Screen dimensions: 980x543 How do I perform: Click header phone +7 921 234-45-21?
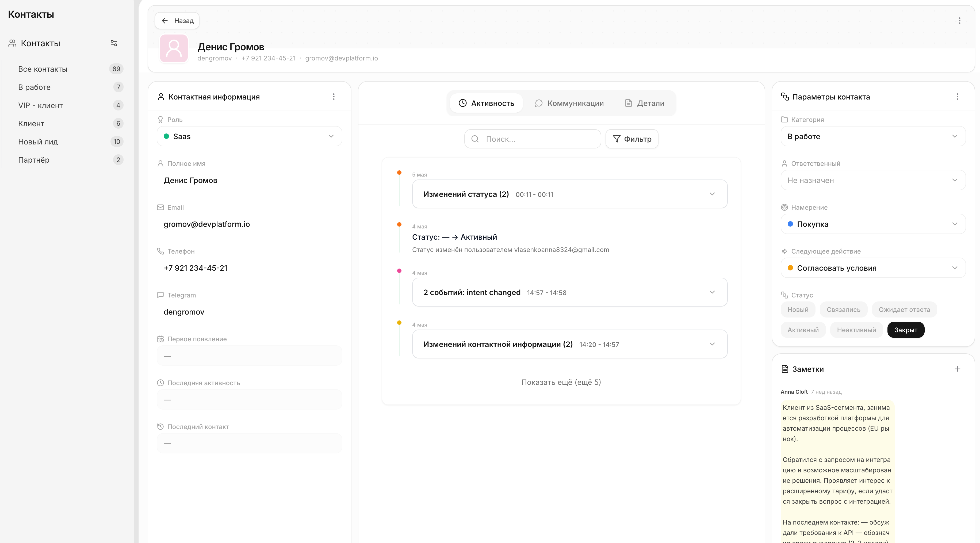269,58
